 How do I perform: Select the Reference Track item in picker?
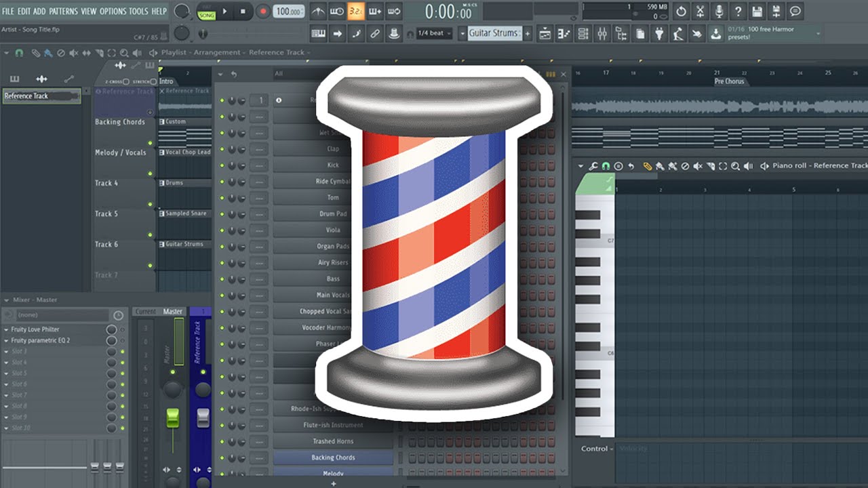tap(41, 96)
